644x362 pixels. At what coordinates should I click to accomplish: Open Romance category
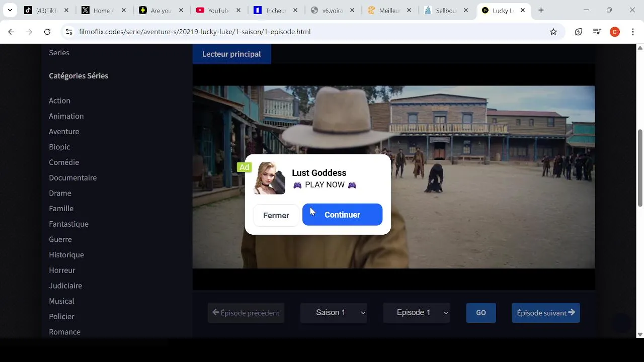pos(64,332)
